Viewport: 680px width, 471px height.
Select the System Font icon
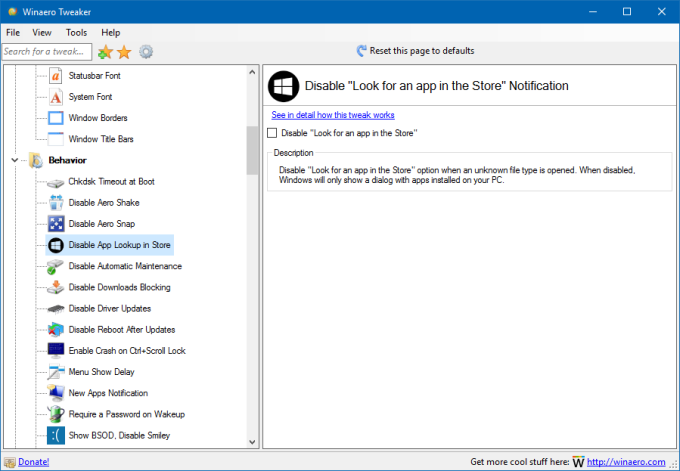click(x=56, y=97)
